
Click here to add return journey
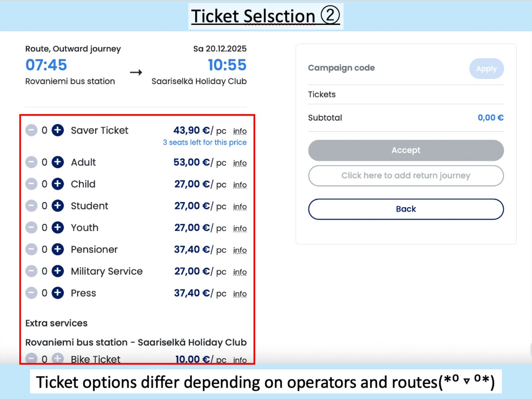(x=406, y=175)
